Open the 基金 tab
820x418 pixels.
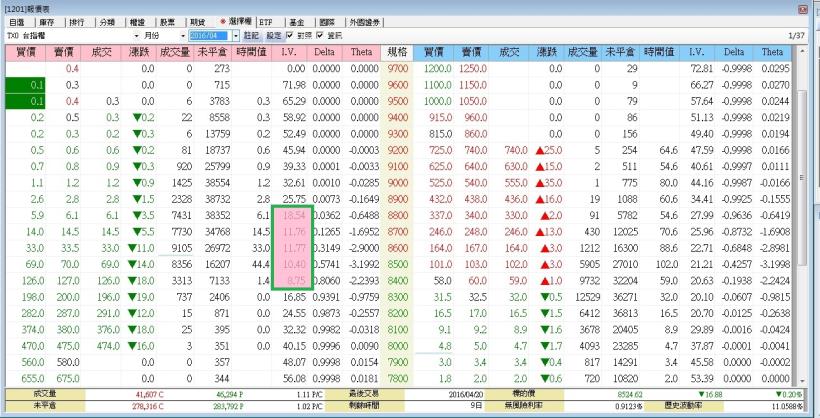[x=295, y=21]
